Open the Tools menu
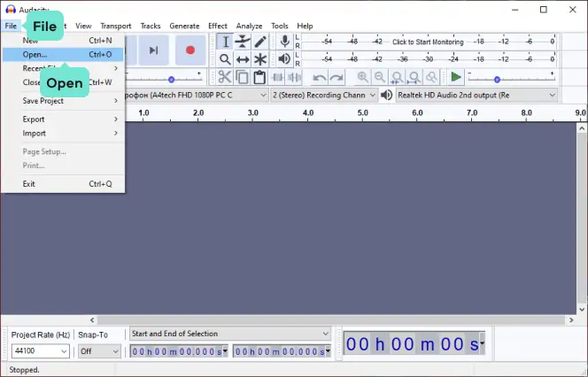Image resolution: width=588 pixels, height=377 pixels. (280, 26)
